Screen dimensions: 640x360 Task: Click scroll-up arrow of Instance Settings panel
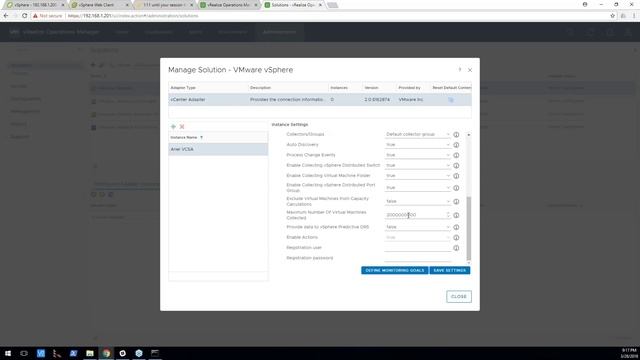click(469, 135)
